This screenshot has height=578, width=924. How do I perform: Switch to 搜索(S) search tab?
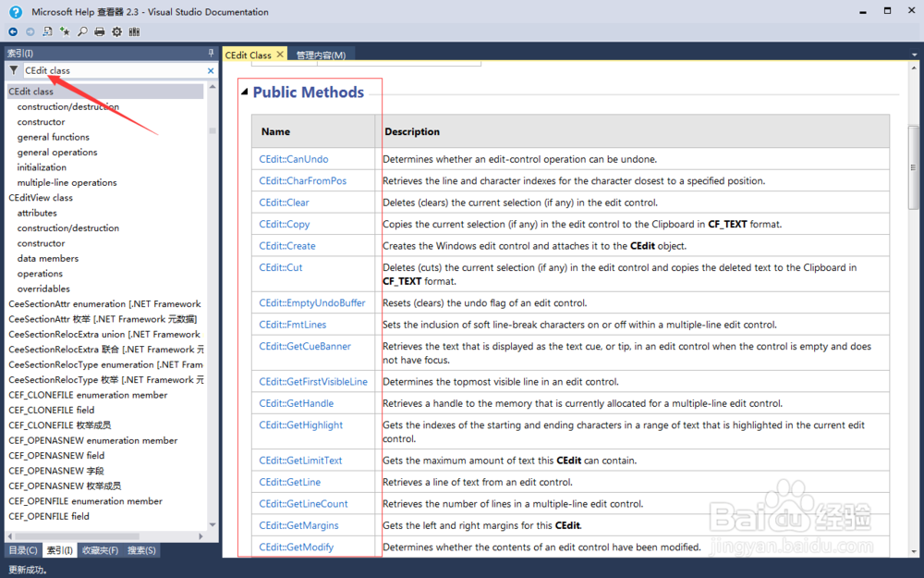141,550
